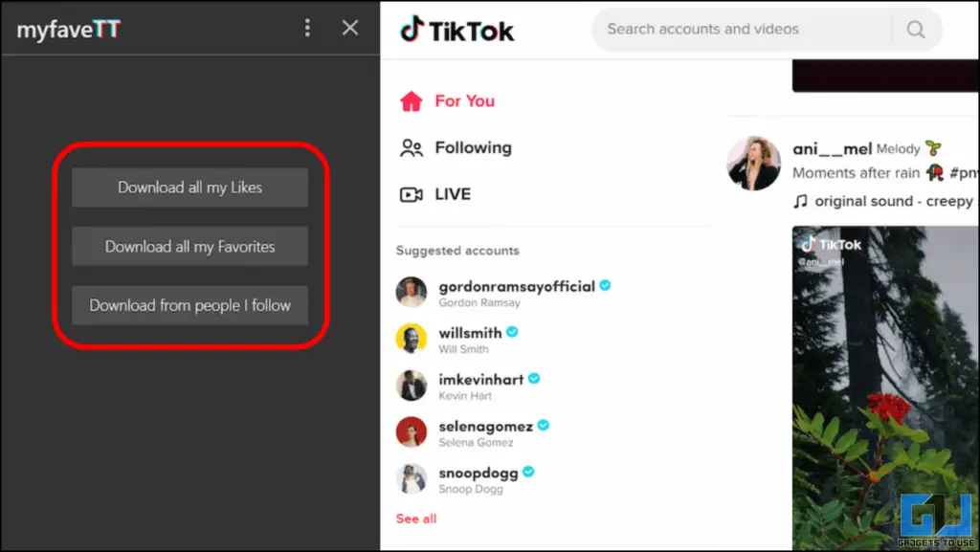Open the willsmith account

coord(470,333)
